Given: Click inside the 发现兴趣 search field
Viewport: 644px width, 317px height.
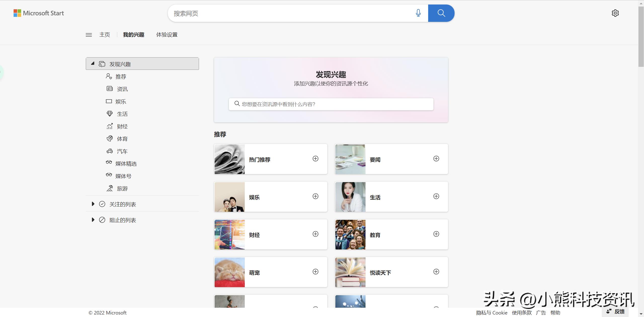Looking at the screenshot, I should pos(331,104).
